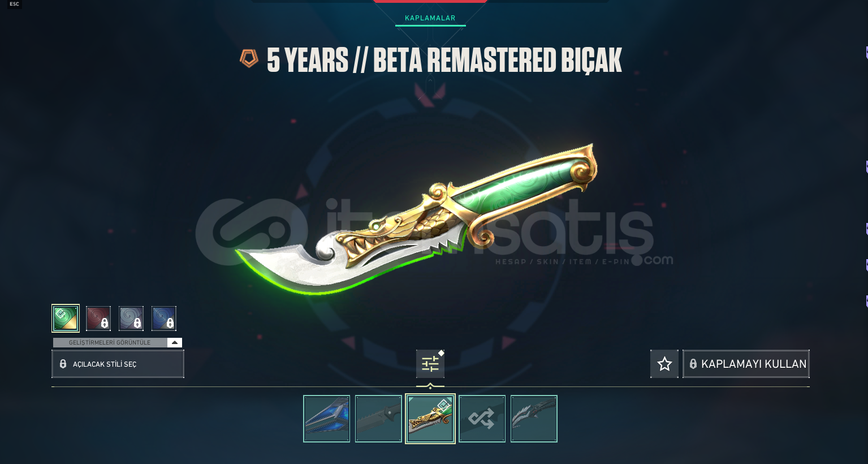Select the locked blue variant swatch
The image size is (868, 464).
point(164,318)
